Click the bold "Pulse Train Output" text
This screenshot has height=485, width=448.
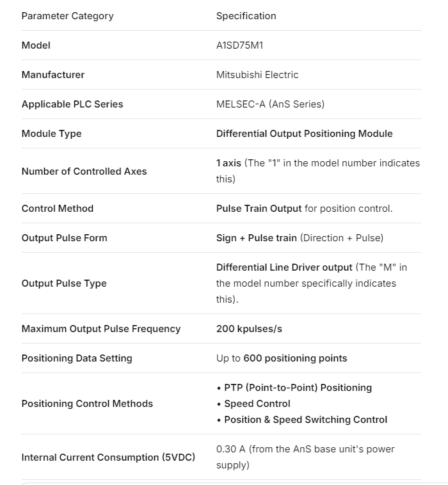point(259,209)
